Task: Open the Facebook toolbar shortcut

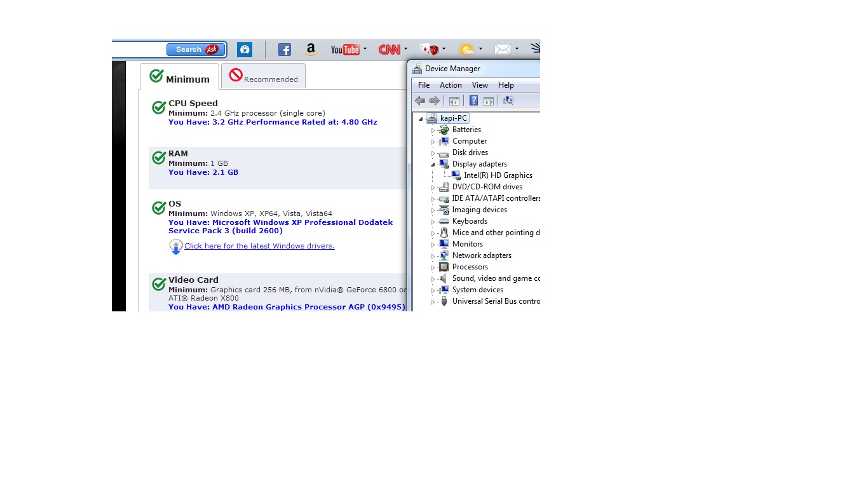Action: click(285, 50)
